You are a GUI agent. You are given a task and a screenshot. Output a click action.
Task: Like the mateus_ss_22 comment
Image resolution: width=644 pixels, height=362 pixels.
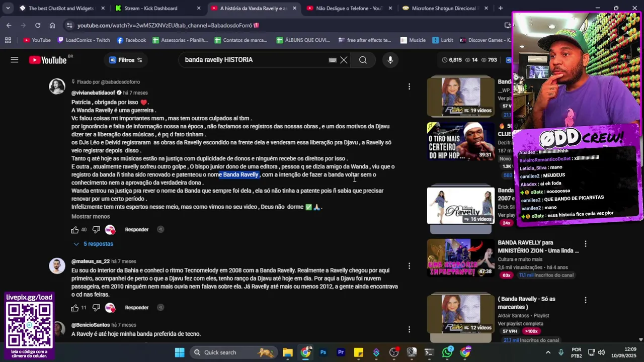coord(75,308)
